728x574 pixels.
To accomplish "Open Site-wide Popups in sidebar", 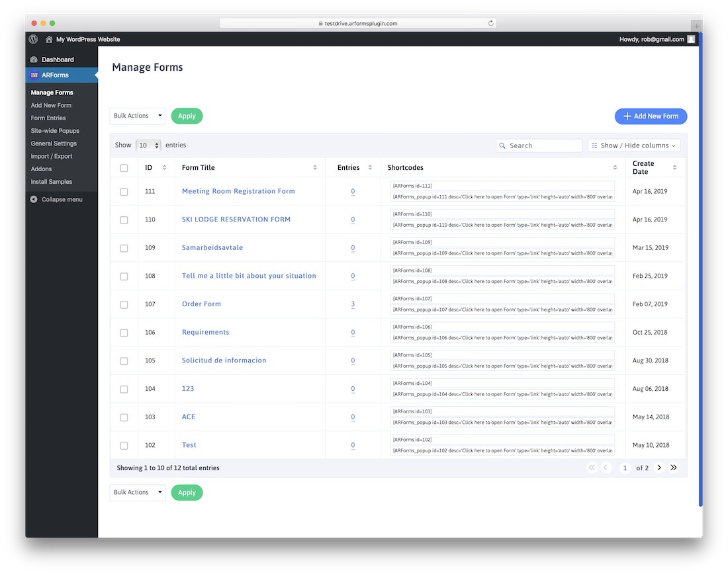I will coord(55,131).
